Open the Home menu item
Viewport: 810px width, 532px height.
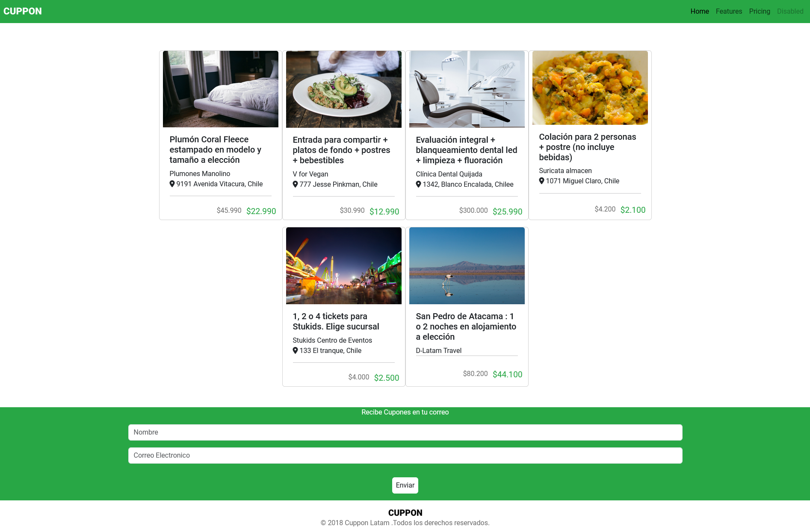pos(700,11)
